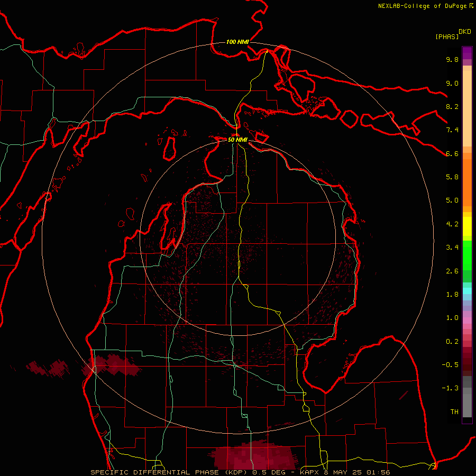Select the 1.8 value on the scale

(x=452, y=295)
